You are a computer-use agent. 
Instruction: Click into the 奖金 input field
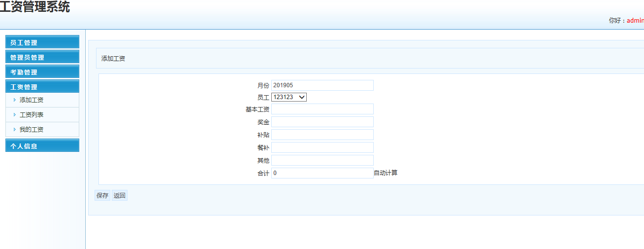click(322, 122)
